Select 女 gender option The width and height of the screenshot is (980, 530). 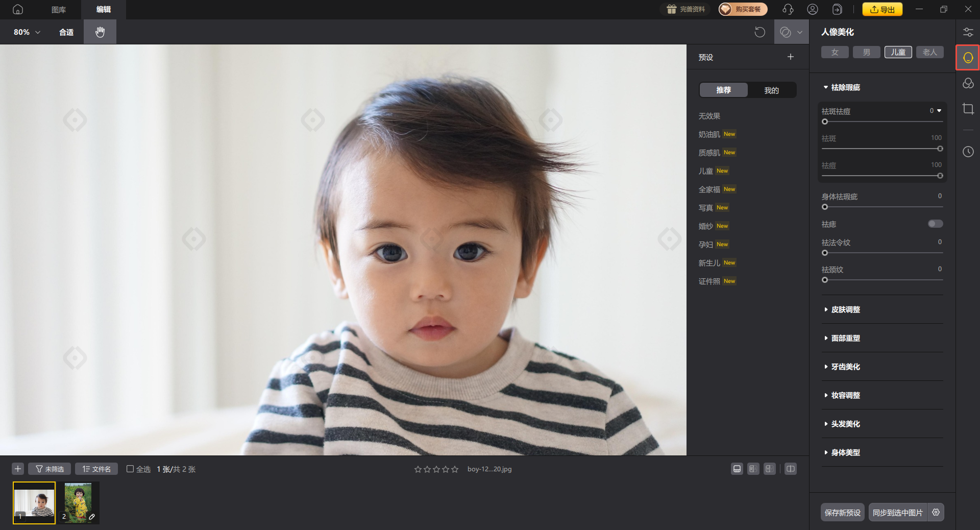835,52
